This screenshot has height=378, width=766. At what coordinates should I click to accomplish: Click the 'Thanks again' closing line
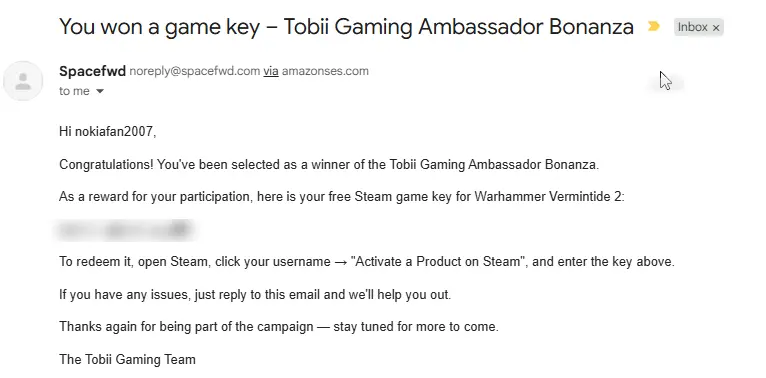278,327
